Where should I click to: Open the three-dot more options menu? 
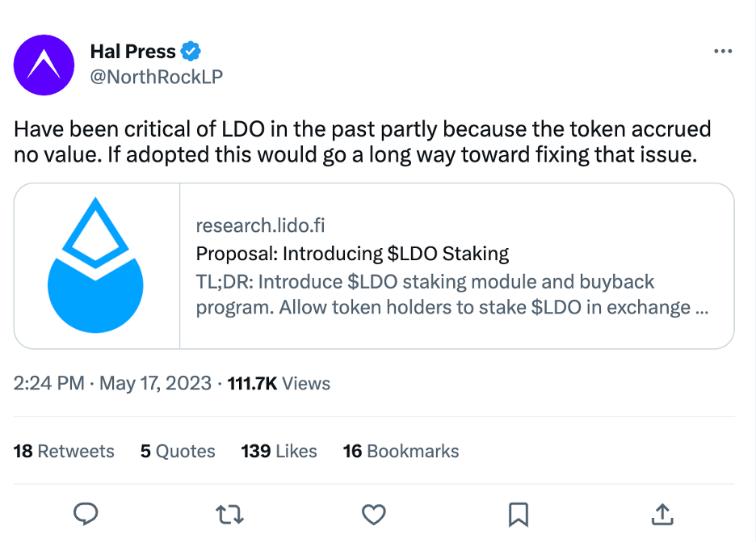click(x=723, y=52)
